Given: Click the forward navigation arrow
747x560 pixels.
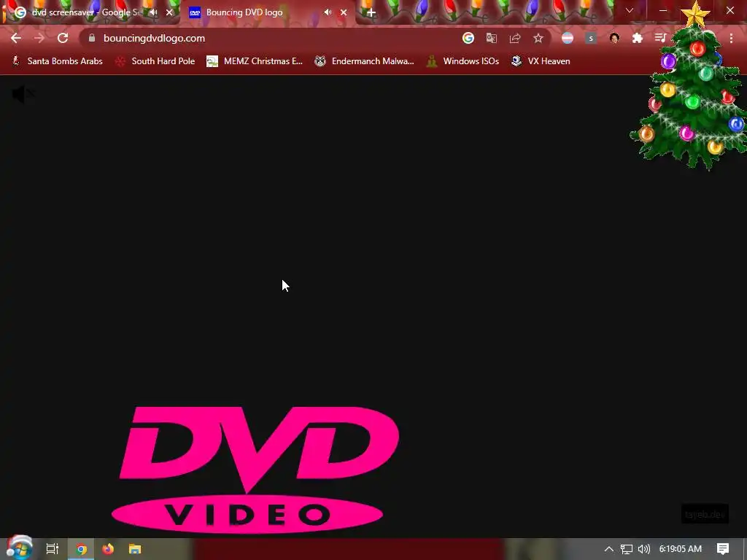Looking at the screenshot, I should coord(39,38).
